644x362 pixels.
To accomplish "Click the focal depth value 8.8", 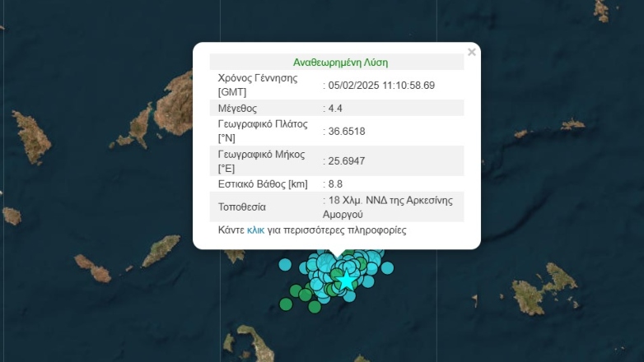I will click(335, 183).
